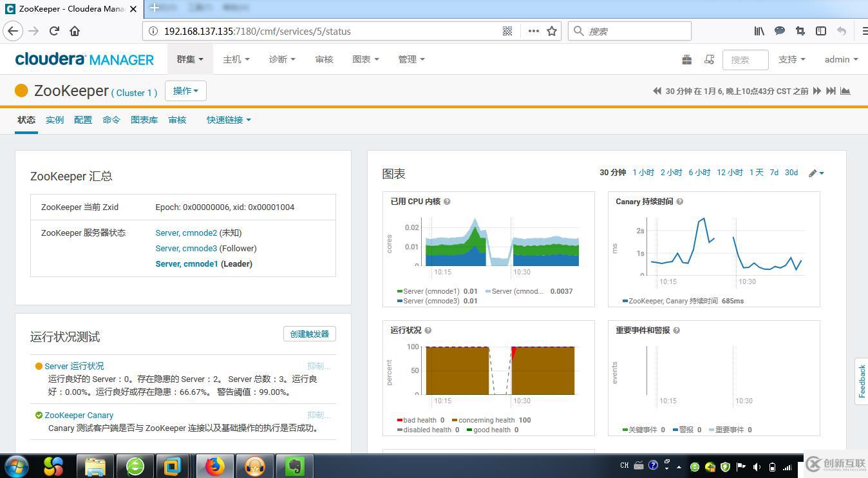
Task: Open Windows Start menu
Action: point(16,465)
